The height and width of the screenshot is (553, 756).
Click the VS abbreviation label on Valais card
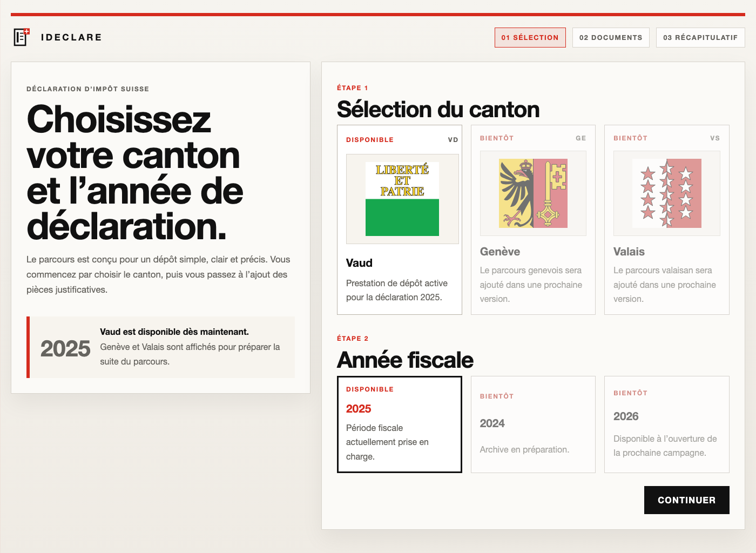[715, 138]
